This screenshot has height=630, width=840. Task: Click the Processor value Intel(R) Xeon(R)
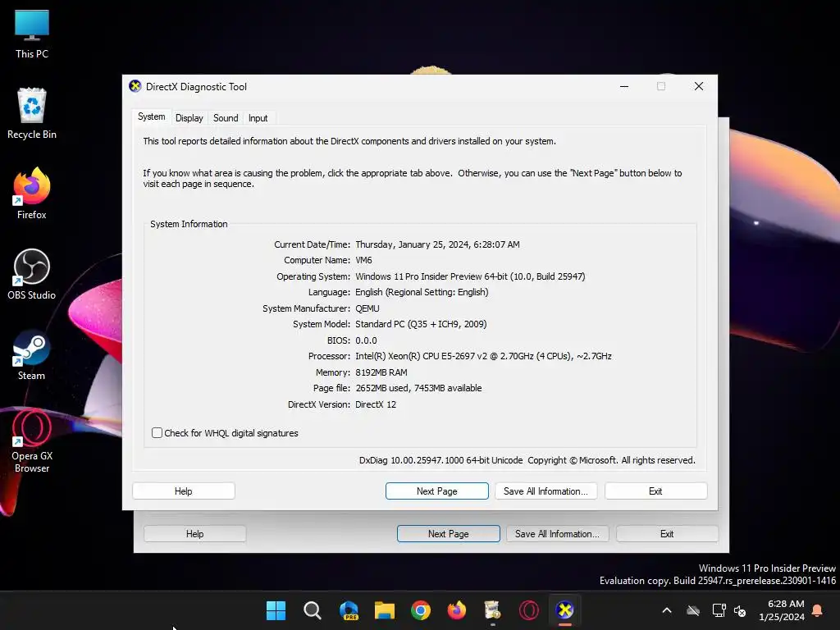click(x=483, y=356)
